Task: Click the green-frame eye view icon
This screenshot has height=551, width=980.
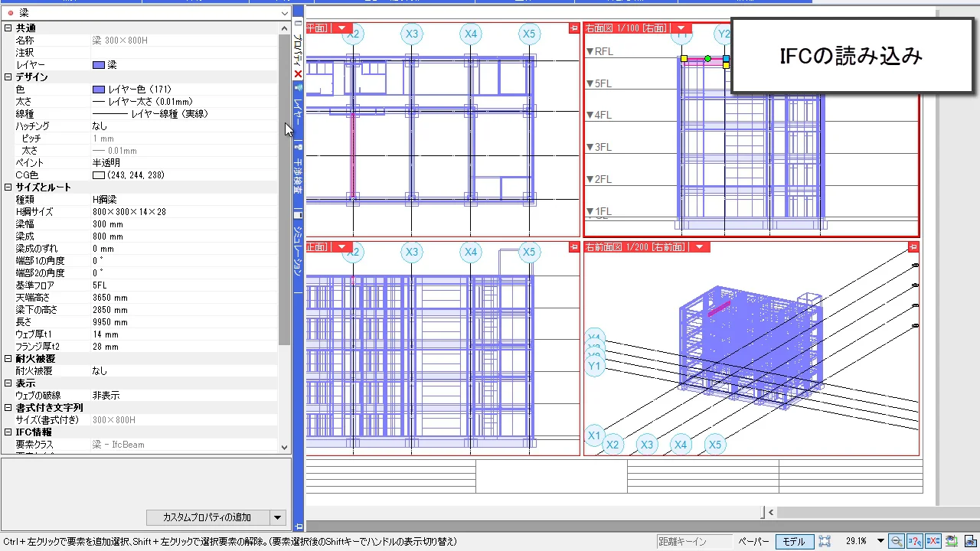Action: click(x=952, y=541)
